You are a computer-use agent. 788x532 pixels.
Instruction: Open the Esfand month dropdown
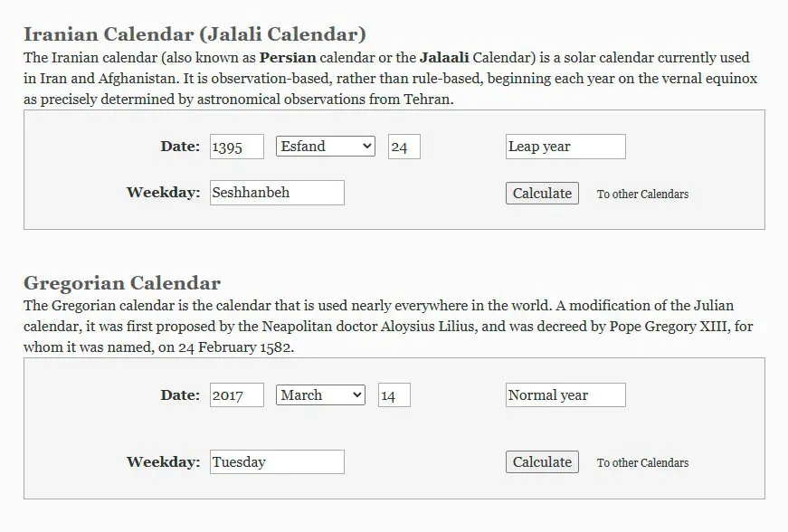(x=325, y=147)
